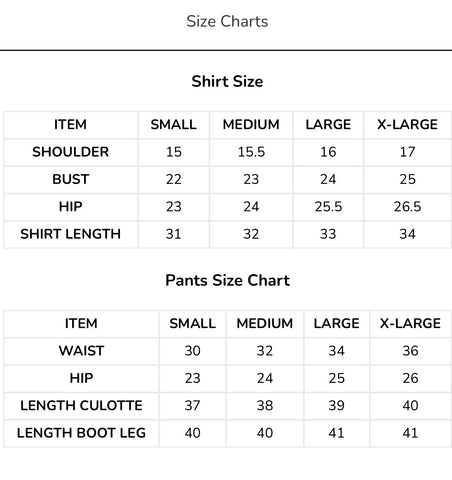
Task: Select the 15.5 medium shoulder value
Action: click(251, 152)
